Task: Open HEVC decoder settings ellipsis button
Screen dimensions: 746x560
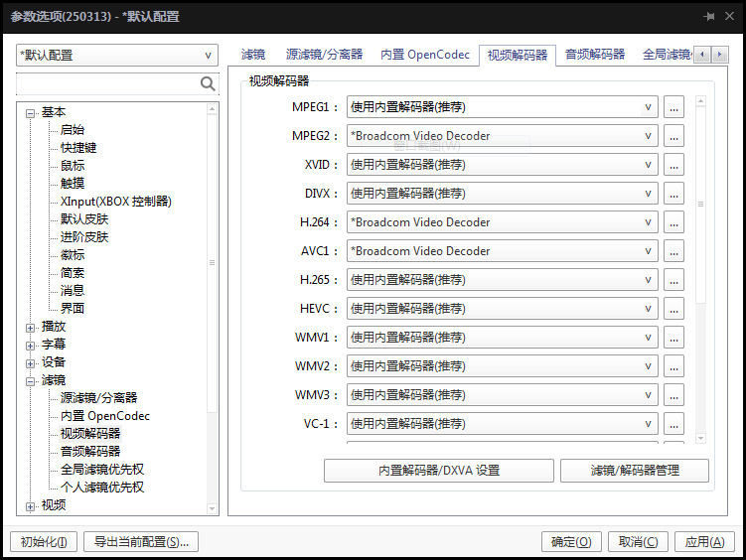Action: (x=673, y=309)
